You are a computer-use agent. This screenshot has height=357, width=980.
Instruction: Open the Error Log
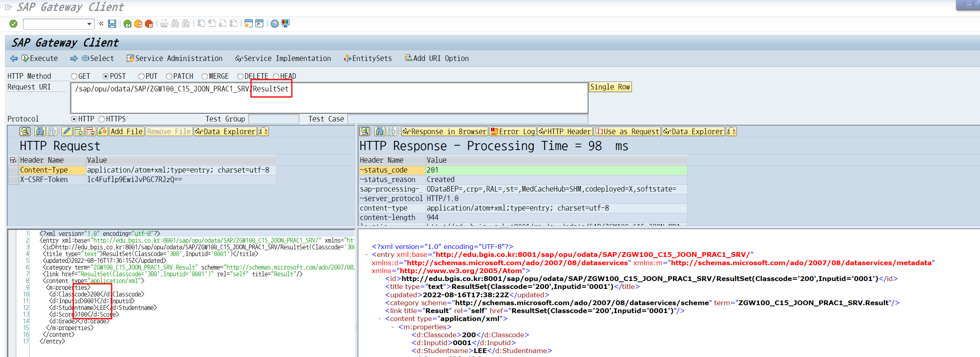point(513,131)
